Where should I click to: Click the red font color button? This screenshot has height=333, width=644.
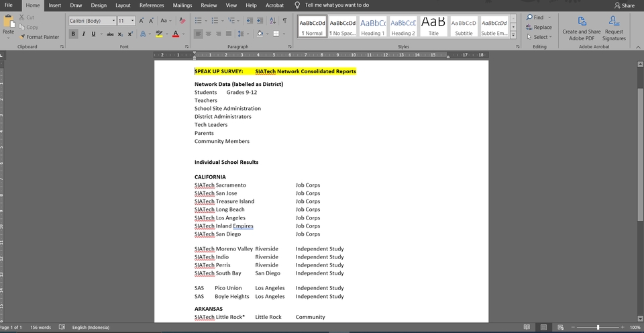pos(176,34)
